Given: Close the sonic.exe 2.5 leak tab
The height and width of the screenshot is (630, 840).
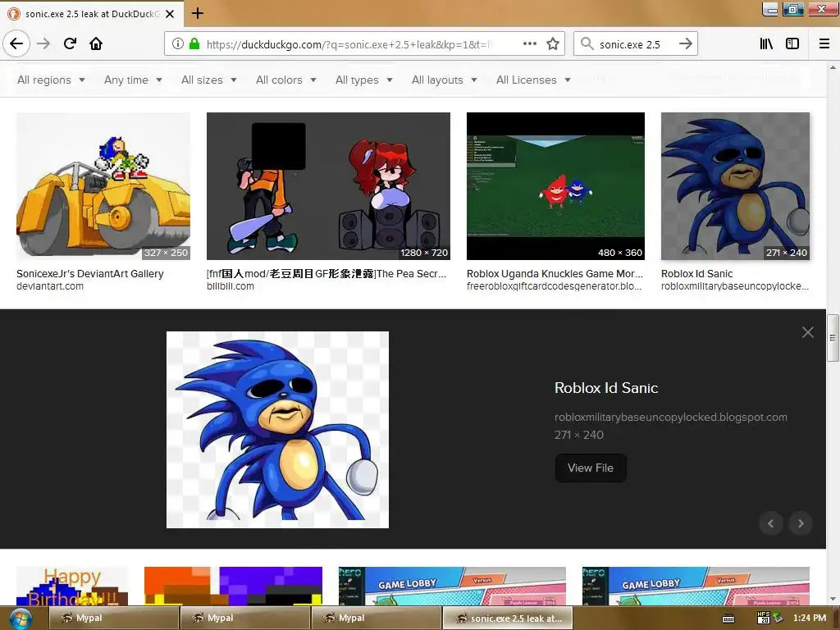Looking at the screenshot, I should coord(170,14).
